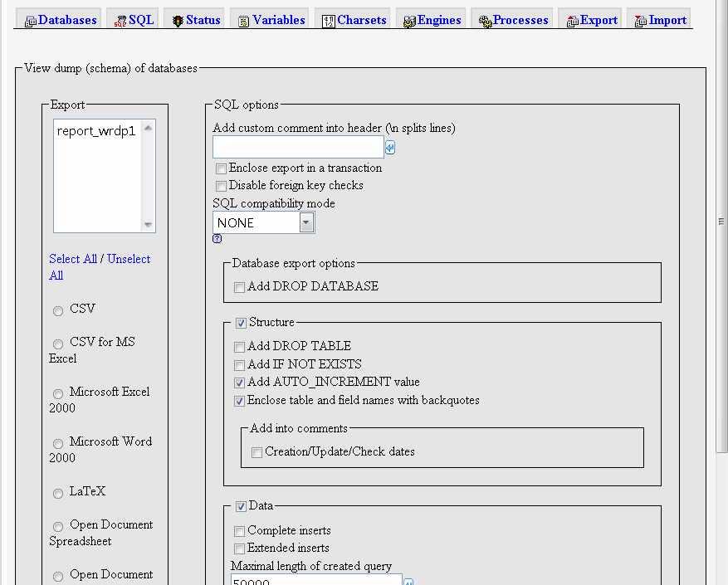The width and height of the screenshot is (728, 585).
Task: Click icon beside custom comment field
Action: (390, 148)
